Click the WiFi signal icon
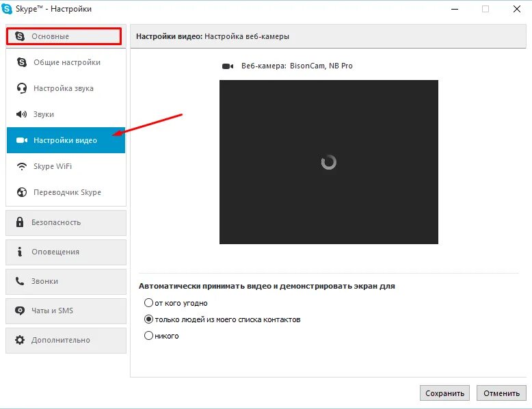532x409 pixels. pyautogui.click(x=22, y=166)
